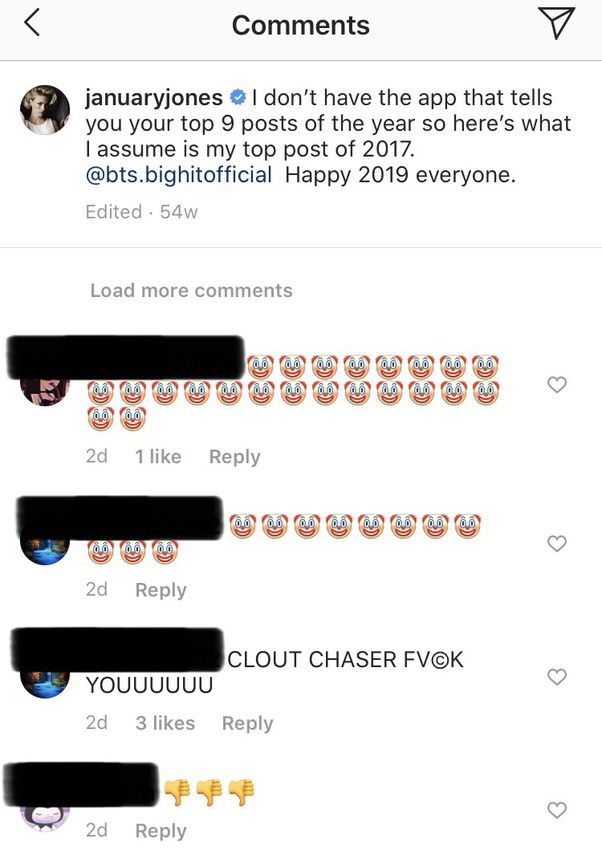Screen dimensions: 602x851
Task: Open the @bts.bighitofficial mention
Action: point(179,175)
